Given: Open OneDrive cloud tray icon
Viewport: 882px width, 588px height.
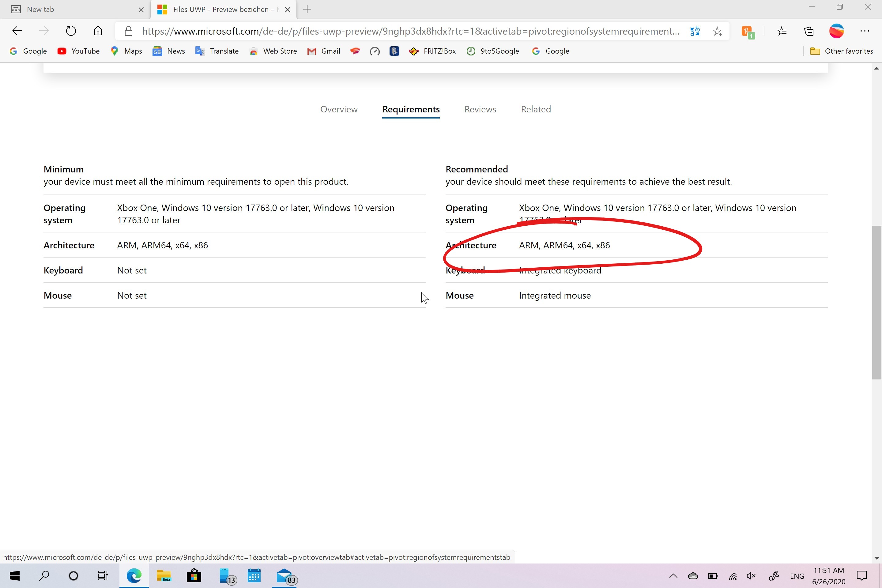Looking at the screenshot, I should point(693,576).
